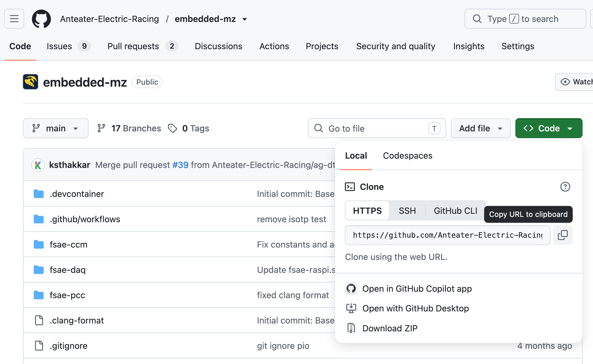The height and width of the screenshot is (364, 593).
Task: Copy clone URL to clipboard icon
Action: click(x=563, y=235)
